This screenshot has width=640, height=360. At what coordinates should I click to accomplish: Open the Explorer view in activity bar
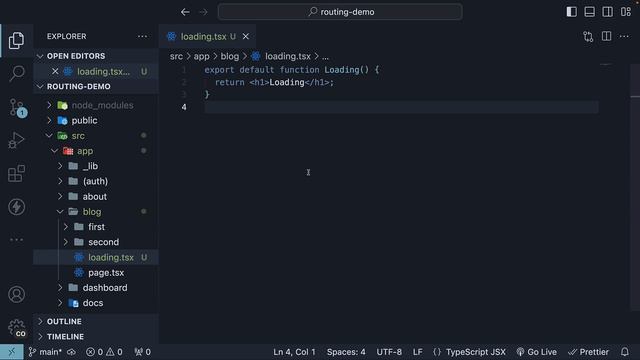[x=16, y=40]
